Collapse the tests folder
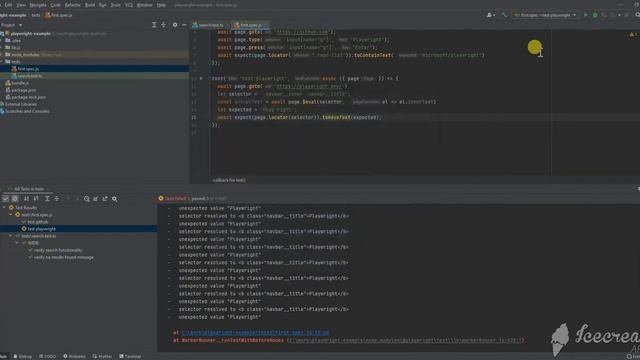Image resolution: width=640 pixels, height=360 pixels. [x=2, y=62]
